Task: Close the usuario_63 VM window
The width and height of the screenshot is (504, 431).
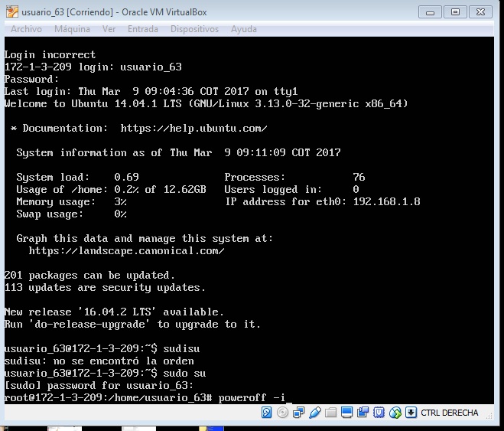Action: click(480, 12)
